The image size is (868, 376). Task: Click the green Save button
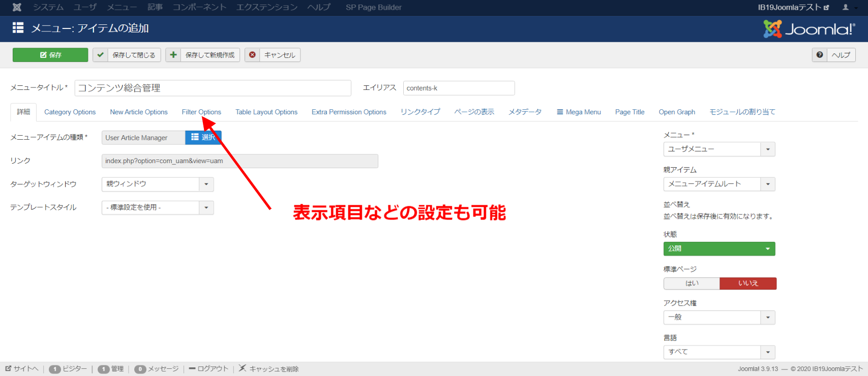click(50, 55)
